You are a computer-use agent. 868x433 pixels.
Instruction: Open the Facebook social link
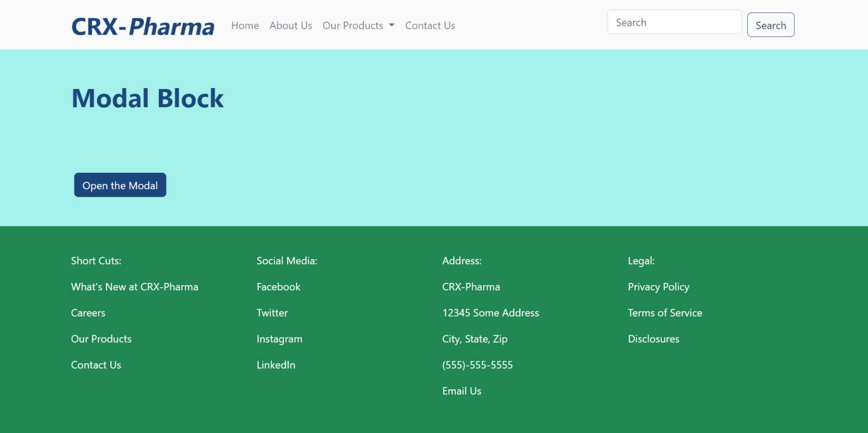click(x=278, y=287)
